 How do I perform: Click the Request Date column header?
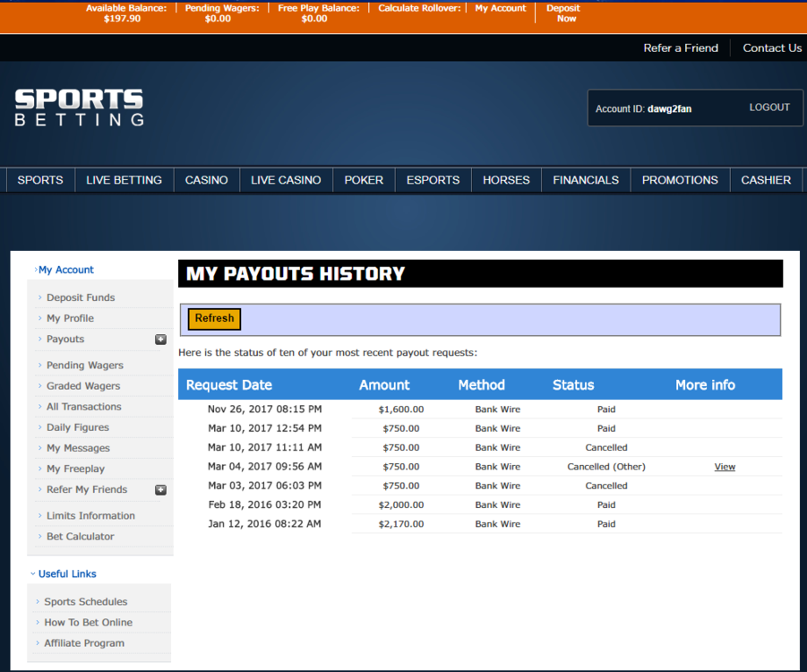click(x=229, y=384)
